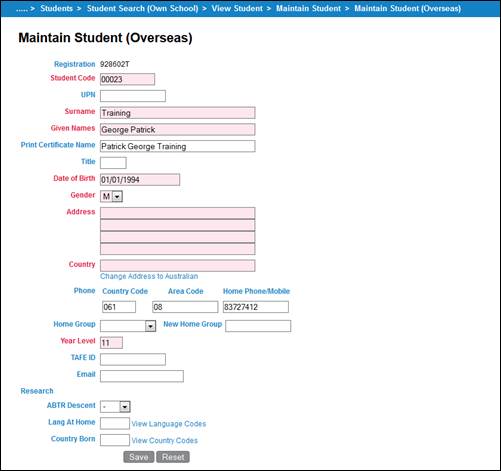The image size is (501, 471).
Task: Click the New Home Group field
Action: click(258, 326)
